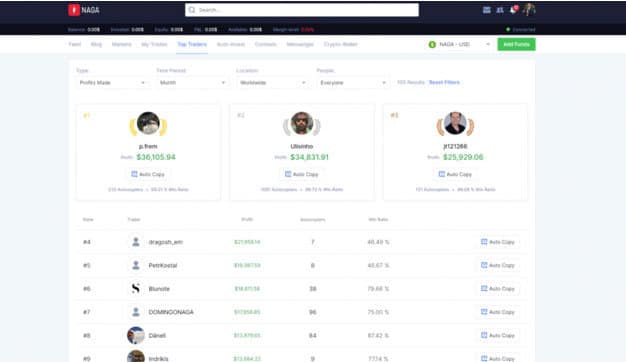Screen dimensions: 626x362
Task: Auto Copy trader PetrKostal in row #5
Action: 498,265
